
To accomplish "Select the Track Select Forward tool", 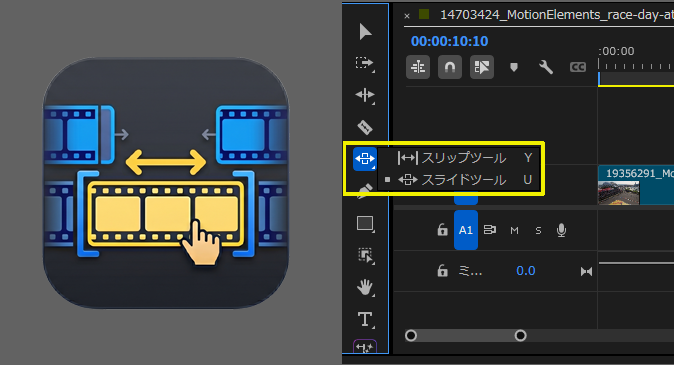I will point(365,63).
